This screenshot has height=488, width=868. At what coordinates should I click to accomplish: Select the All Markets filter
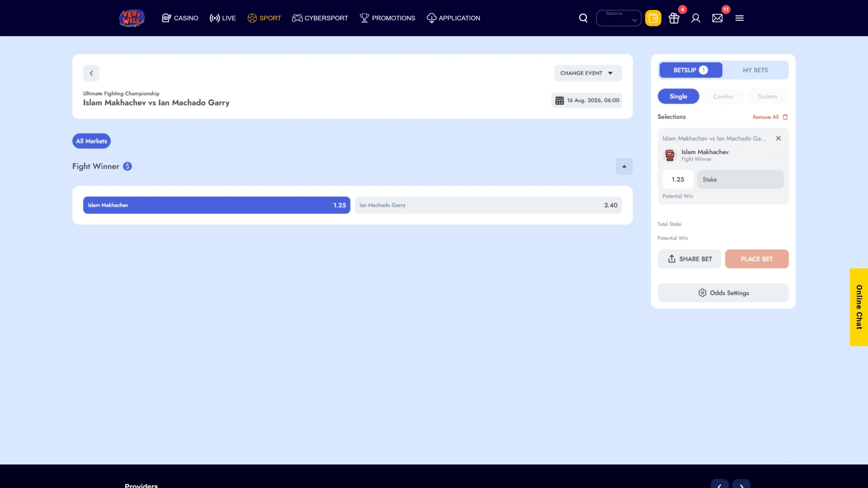pyautogui.click(x=91, y=141)
